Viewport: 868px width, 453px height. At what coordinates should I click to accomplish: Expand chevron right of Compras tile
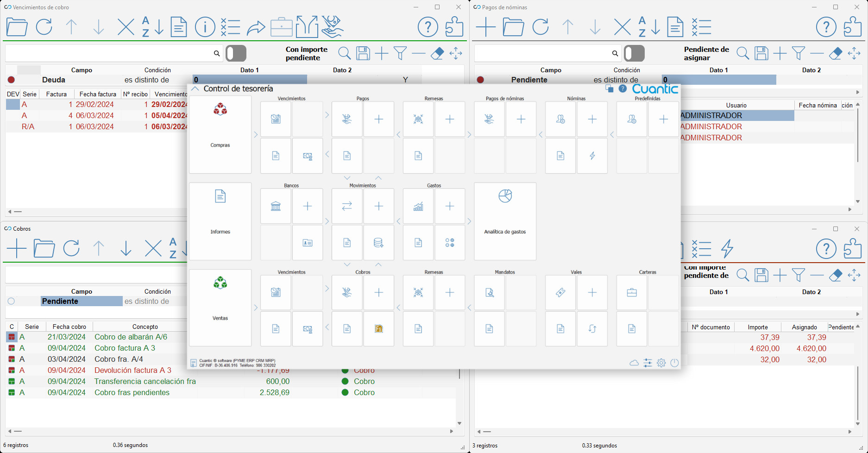pos(256,135)
